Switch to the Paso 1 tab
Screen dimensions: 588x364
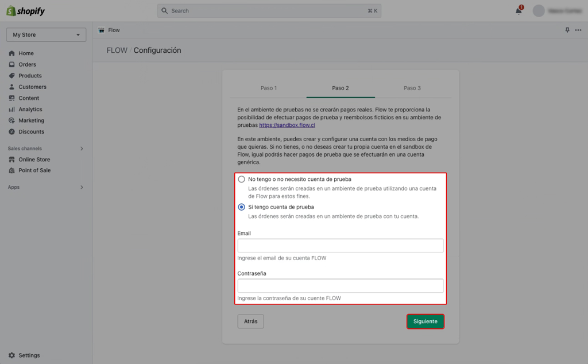click(269, 88)
